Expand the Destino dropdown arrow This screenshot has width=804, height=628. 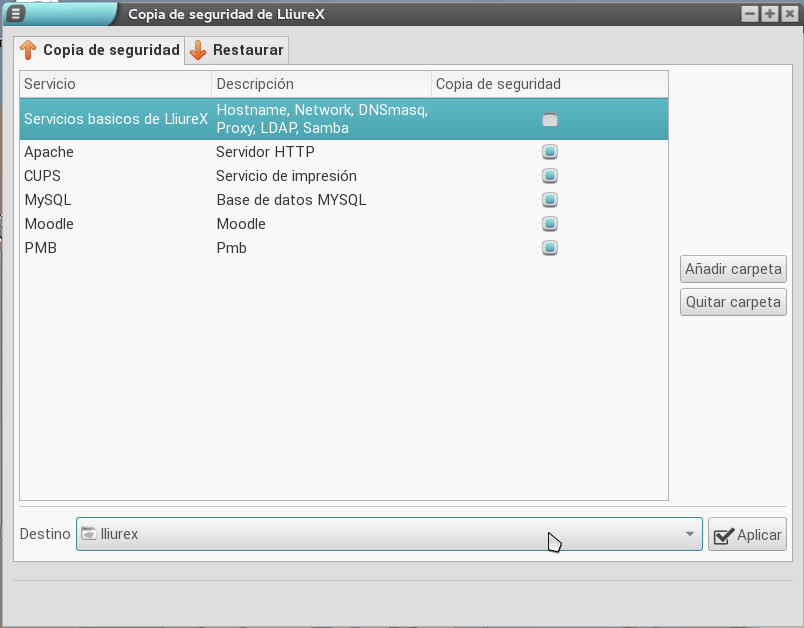click(x=690, y=534)
